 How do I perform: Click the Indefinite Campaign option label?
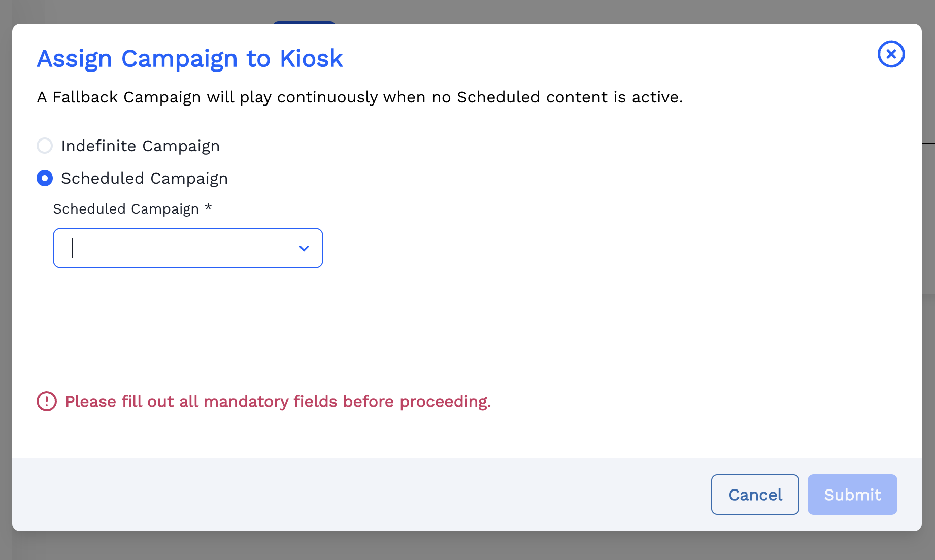pos(140,146)
